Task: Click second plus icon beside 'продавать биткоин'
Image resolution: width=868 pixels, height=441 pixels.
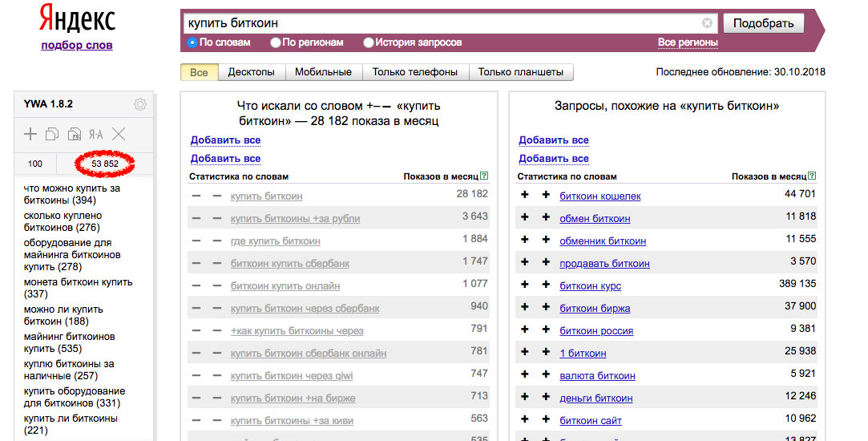Action: (x=546, y=262)
